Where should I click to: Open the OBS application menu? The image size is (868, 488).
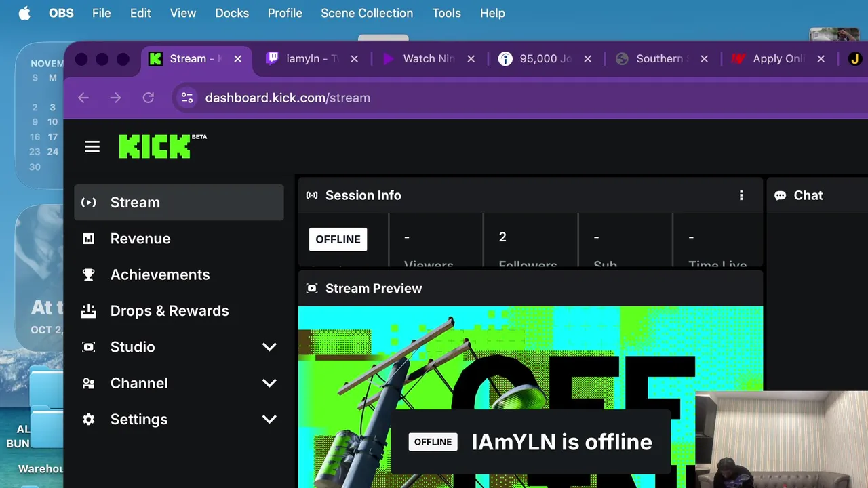[61, 14]
